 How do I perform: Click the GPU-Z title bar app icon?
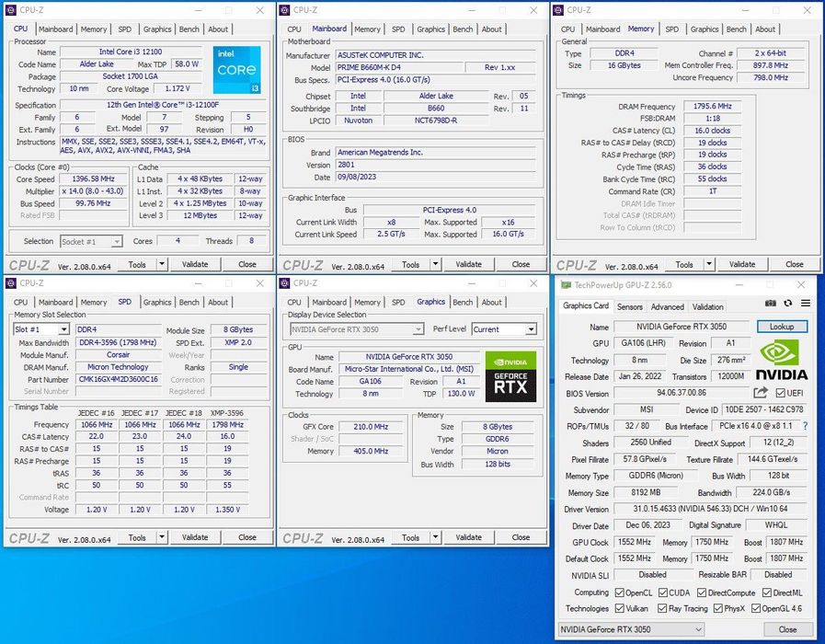click(x=566, y=284)
